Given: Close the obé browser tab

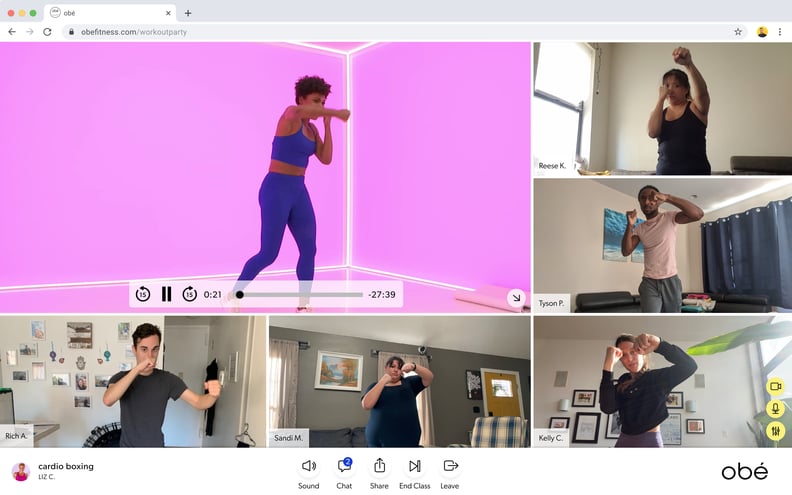Looking at the screenshot, I should tap(168, 13).
